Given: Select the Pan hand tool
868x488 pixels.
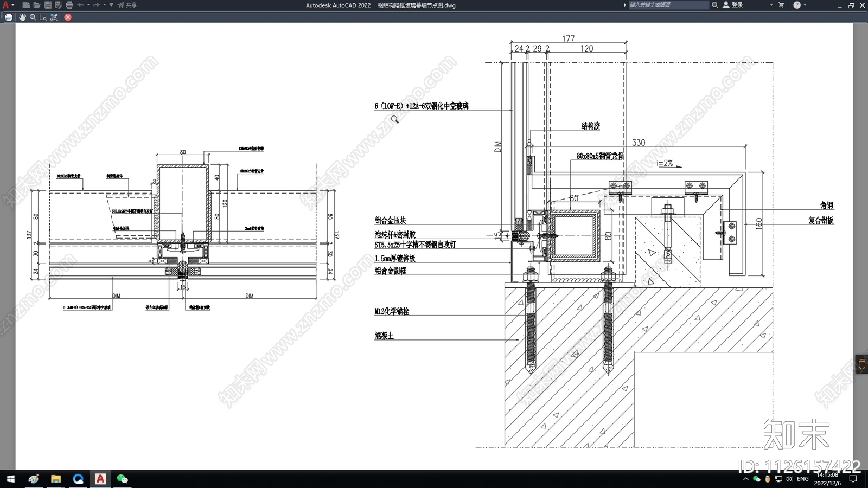Looking at the screenshot, I should tap(22, 17).
